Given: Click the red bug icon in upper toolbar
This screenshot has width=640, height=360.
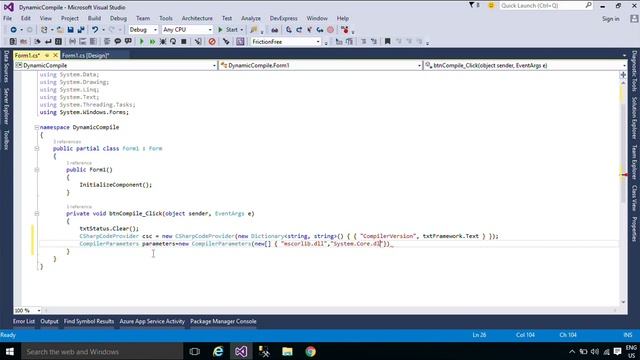Looking at the screenshot, I should tap(345, 30).
